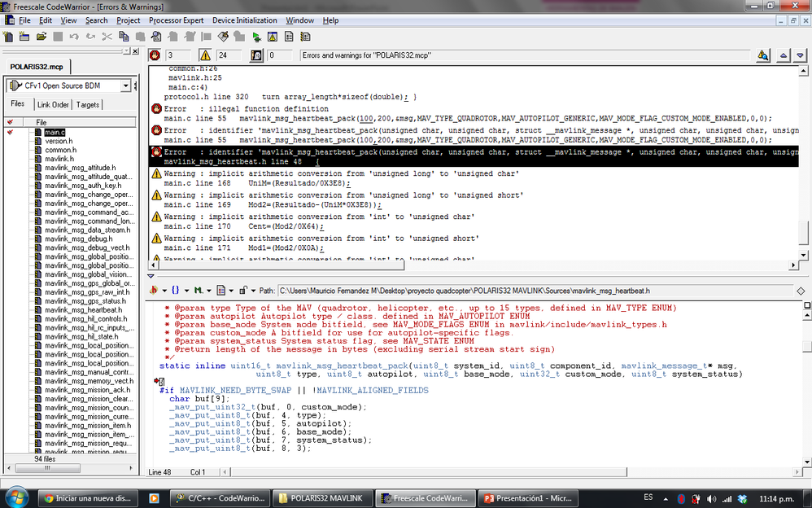Select common.h in the file list
Viewport: 812px width, 508px height.
click(x=60, y=150)
